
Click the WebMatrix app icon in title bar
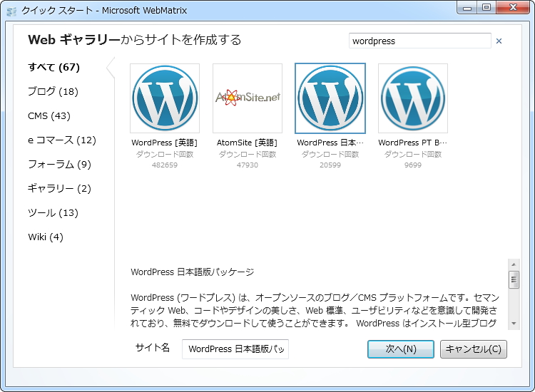pos(11,11)
